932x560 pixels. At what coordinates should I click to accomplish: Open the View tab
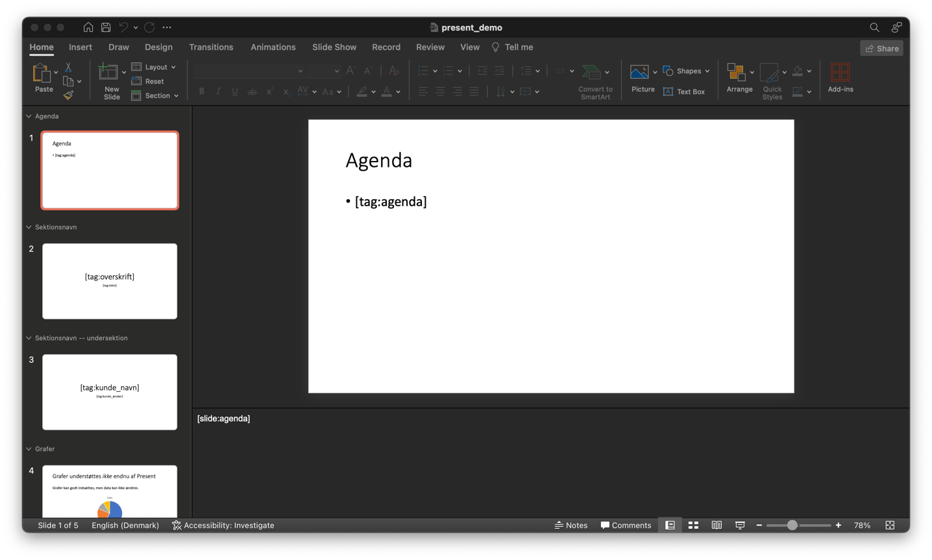[470, 47]
